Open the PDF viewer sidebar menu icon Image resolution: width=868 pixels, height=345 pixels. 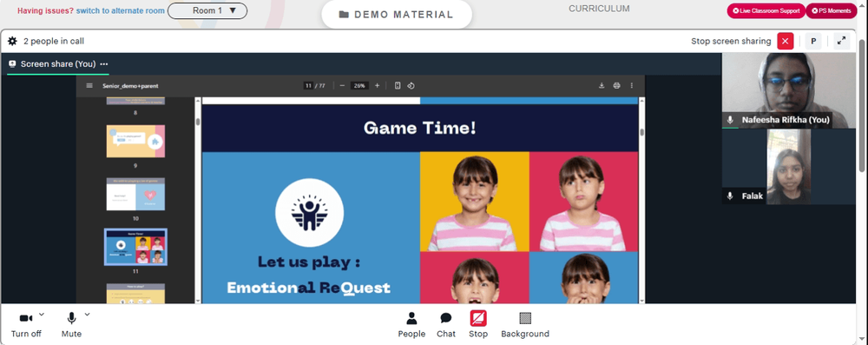(x=89, y=85)
